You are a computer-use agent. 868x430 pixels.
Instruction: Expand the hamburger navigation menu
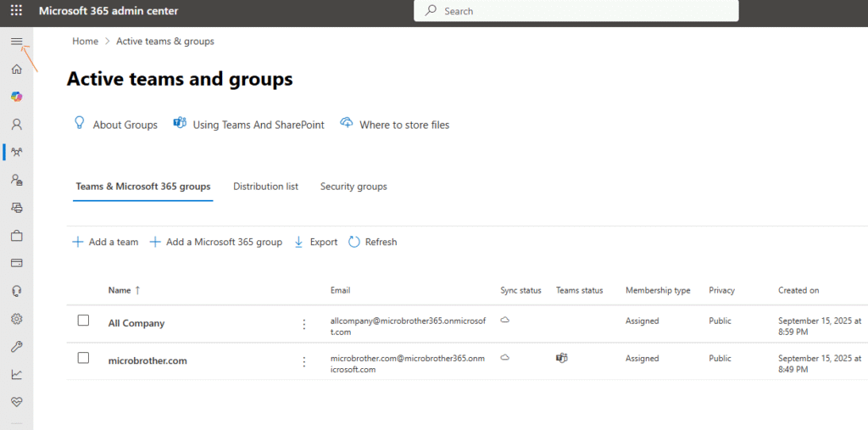point(16,42)
